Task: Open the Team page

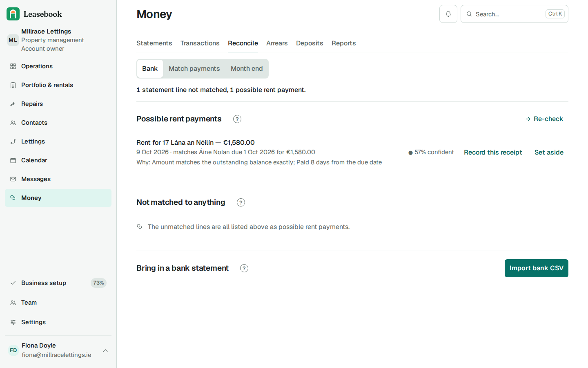Action: tap(58, 303)
